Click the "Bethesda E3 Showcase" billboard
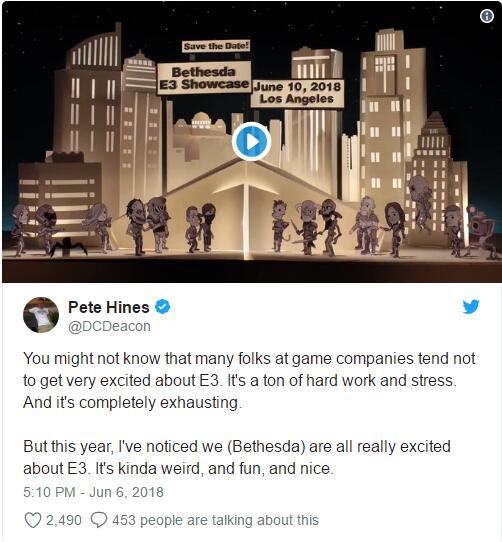 (x=204, y=78)
